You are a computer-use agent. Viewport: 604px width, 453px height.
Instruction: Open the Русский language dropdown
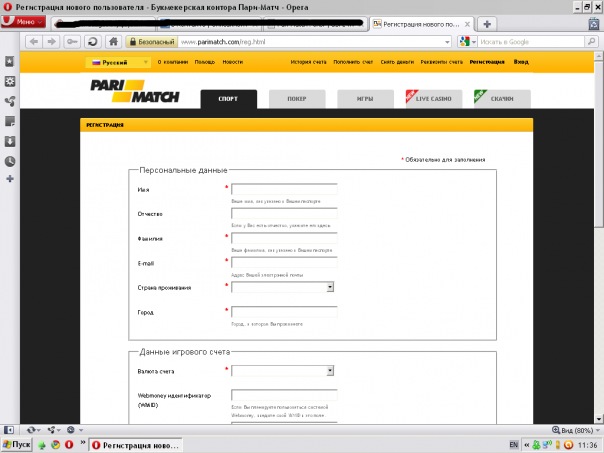click(x=118, y=62)
